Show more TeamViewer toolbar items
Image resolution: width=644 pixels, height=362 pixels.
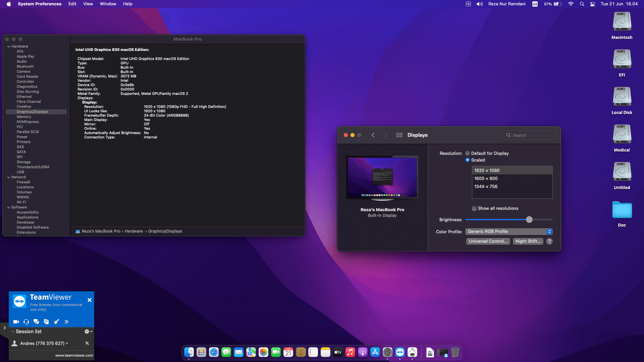[x=66, y=322]
